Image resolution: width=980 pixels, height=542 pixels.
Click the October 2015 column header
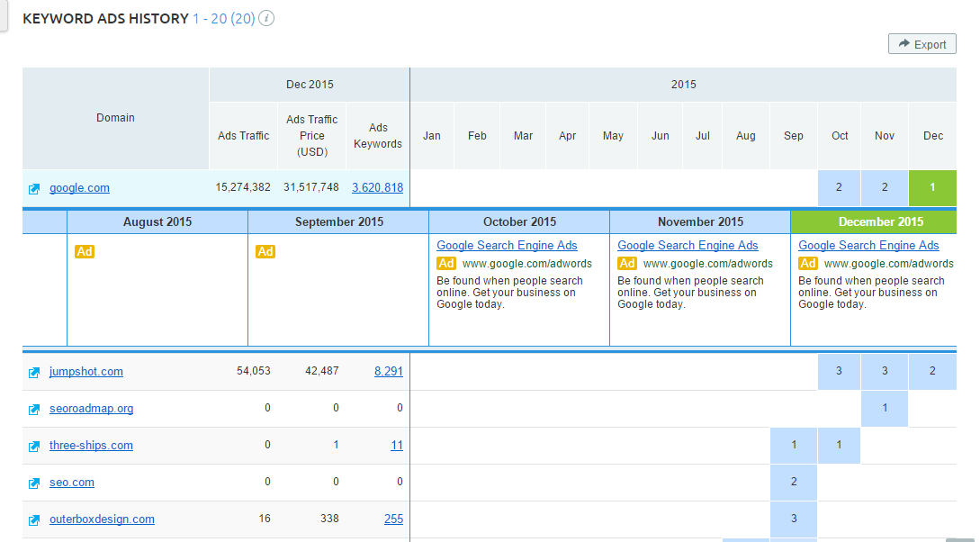pos(519,221)
